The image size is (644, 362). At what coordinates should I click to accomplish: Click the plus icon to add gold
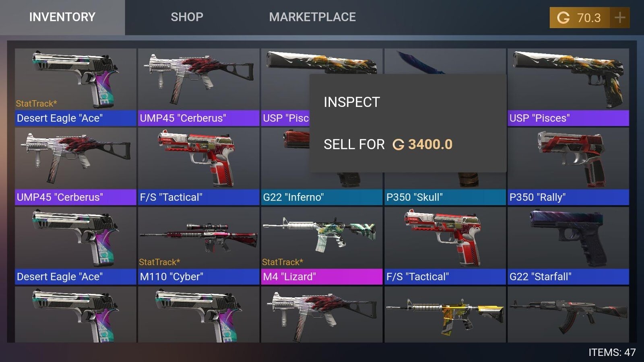(620, 18)
